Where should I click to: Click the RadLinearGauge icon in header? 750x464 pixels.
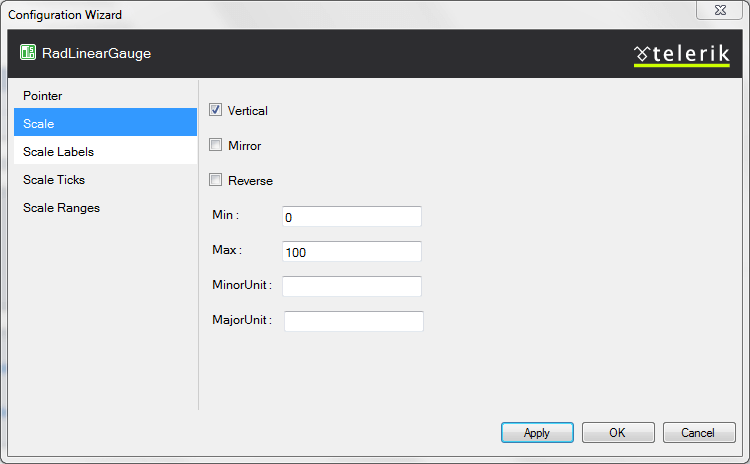[28, 52]
